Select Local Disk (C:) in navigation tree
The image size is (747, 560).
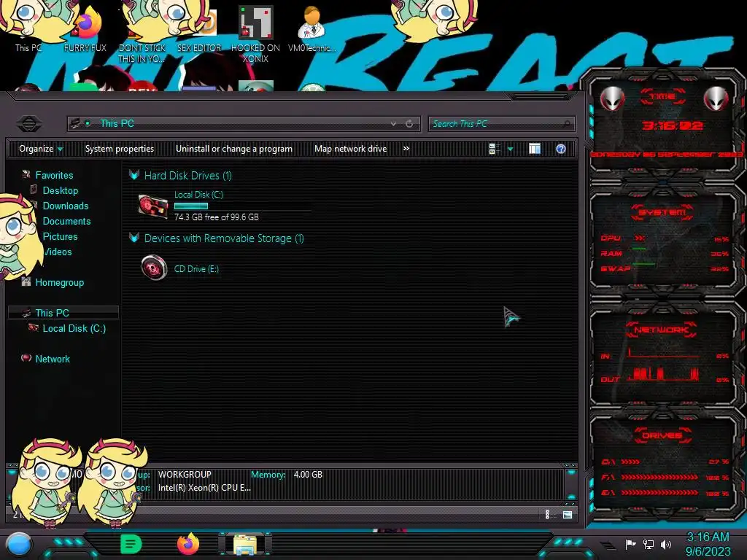tap(74, 328)
